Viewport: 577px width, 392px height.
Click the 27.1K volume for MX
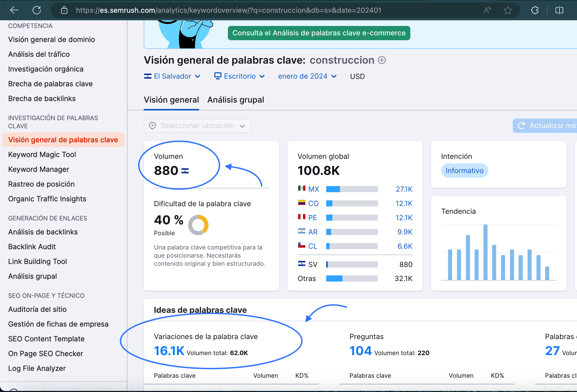coord(404,189)
